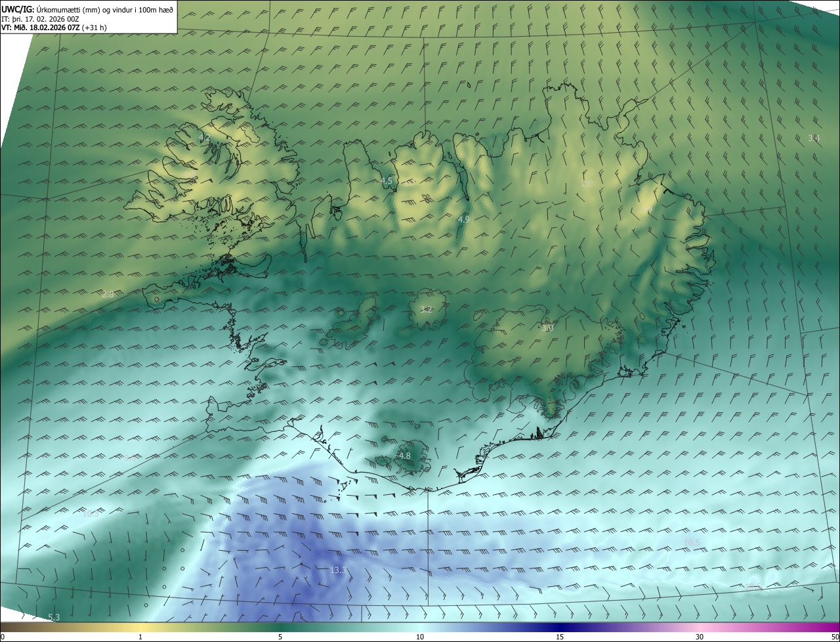Click the 5.3 value label near the color scale
840x642 pixels.
coord(54,617)
